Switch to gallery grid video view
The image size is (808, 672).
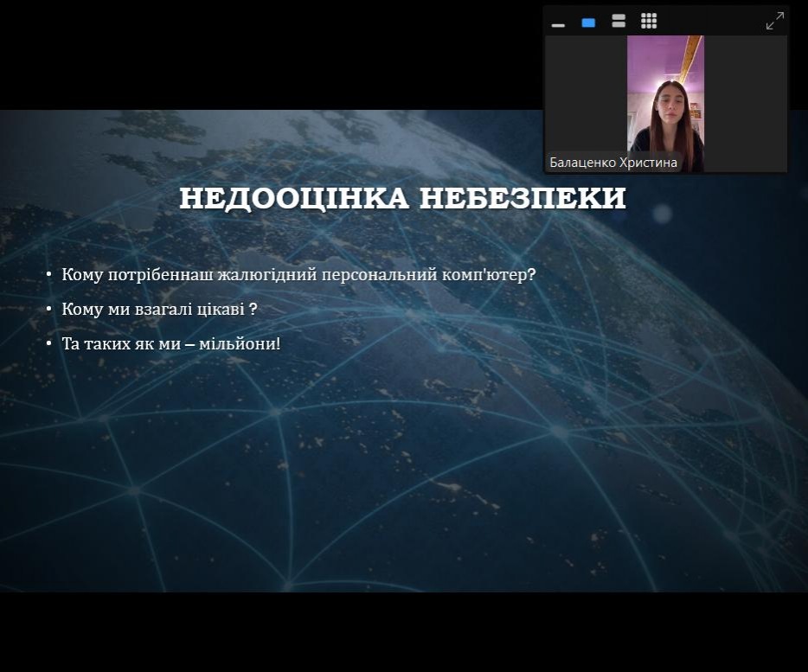coord(649,22)
